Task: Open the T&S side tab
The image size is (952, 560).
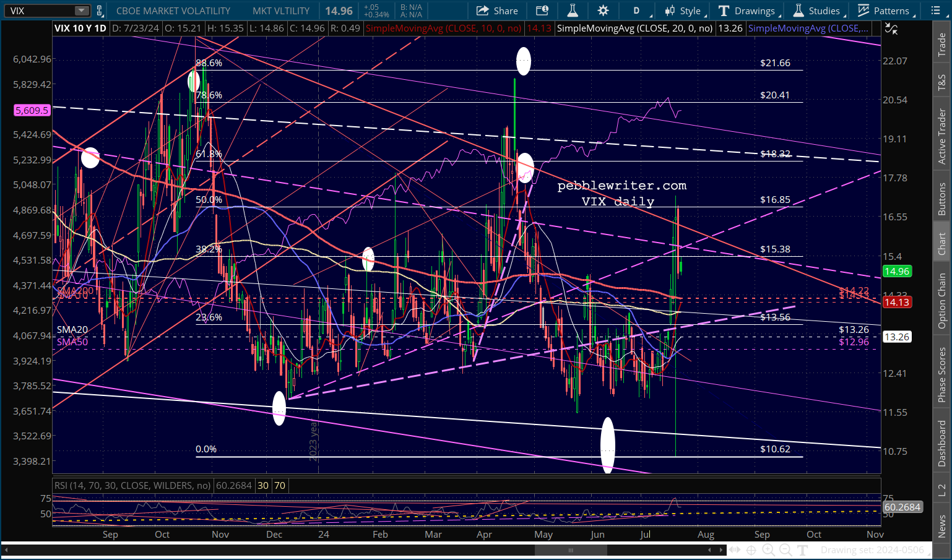Action: [942, 82]
